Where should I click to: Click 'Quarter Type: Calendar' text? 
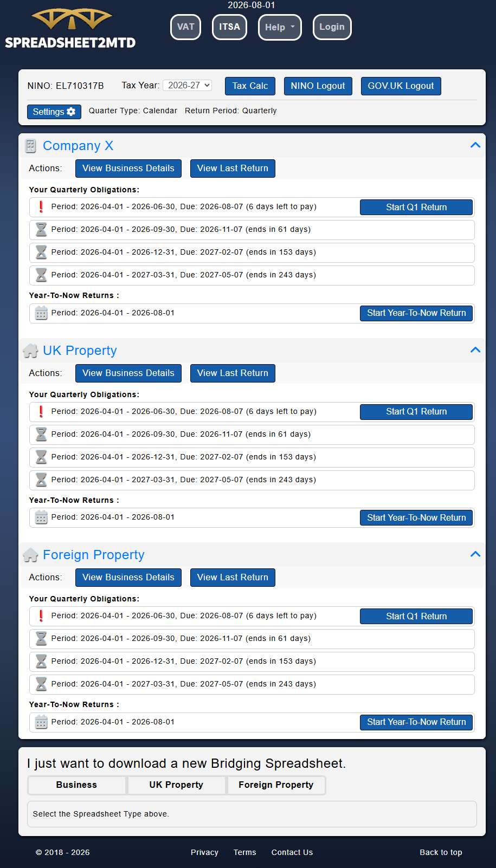point(133,111)
